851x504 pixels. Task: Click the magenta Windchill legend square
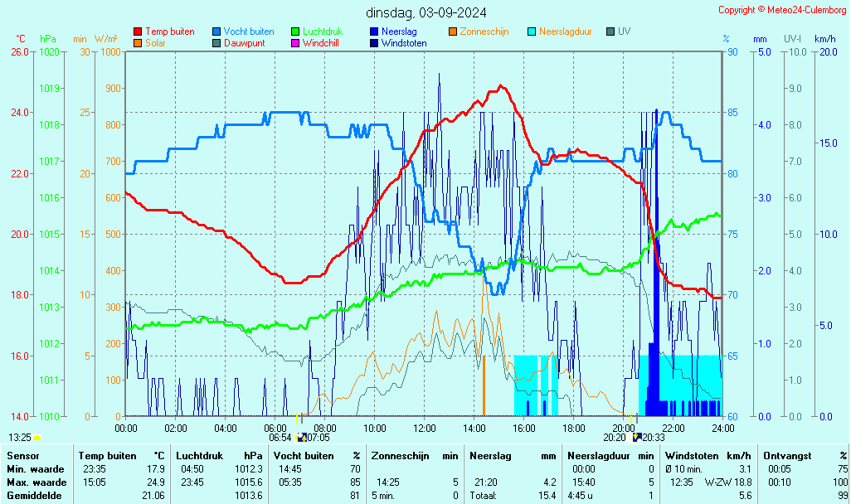295,42
